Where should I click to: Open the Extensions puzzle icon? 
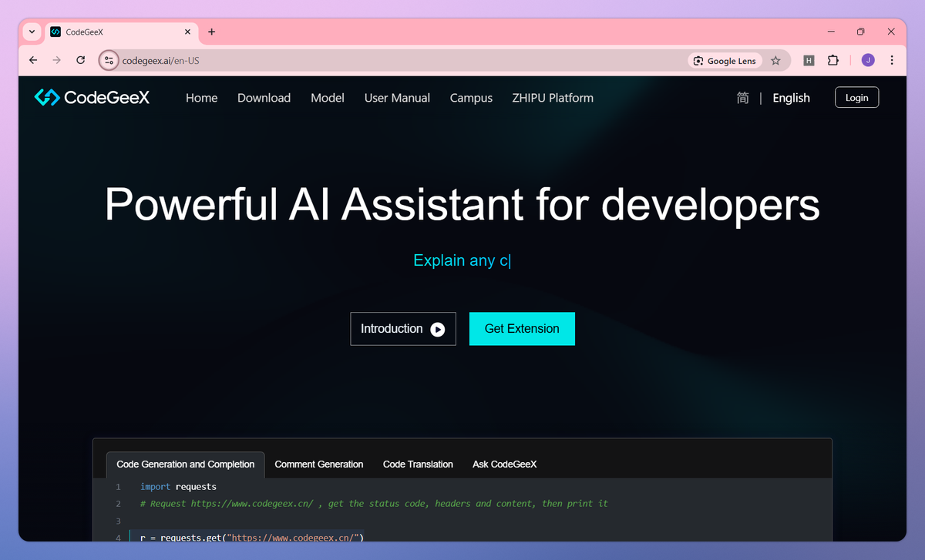[832, 60]
